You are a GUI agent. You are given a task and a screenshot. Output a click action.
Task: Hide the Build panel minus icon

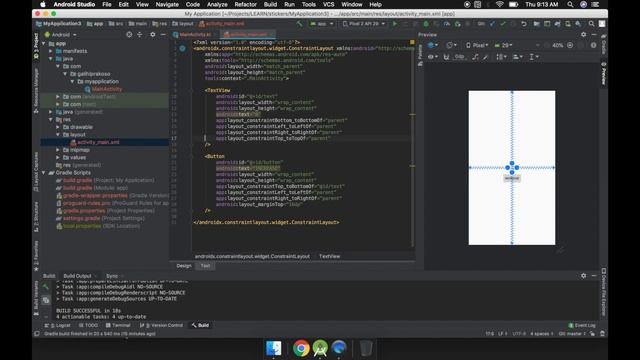point(594,276)
